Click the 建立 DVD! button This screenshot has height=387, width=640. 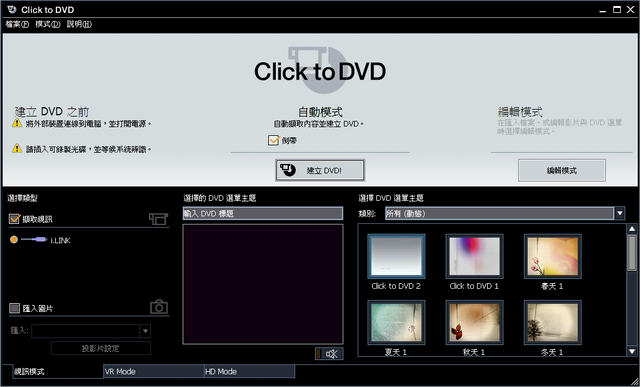click(320, 170)
